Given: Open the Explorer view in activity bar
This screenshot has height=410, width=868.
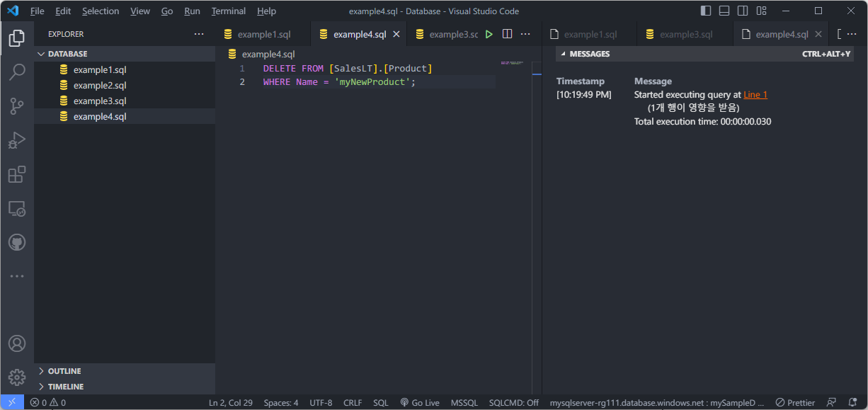Looking at the screenshot, I should [17, 38].
